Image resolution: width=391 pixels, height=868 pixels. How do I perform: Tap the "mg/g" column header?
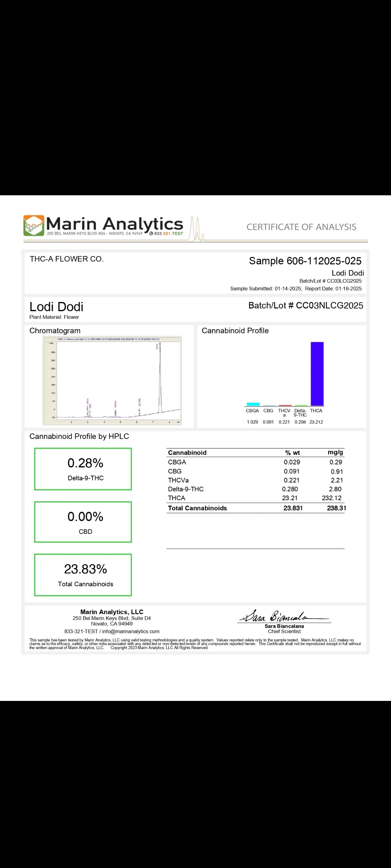pos(335,452)
